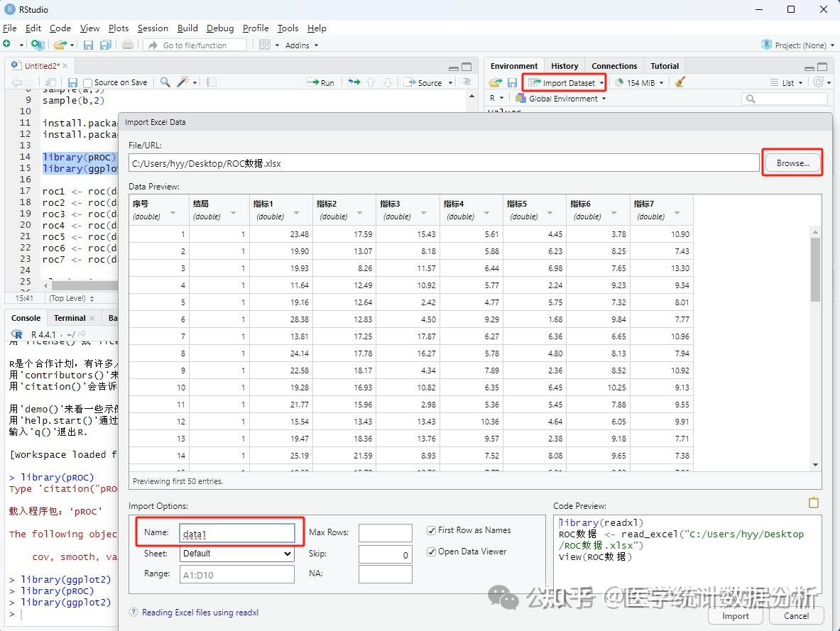840x631 pixels.
Task: Click the Browse... button
Action: 792,163
